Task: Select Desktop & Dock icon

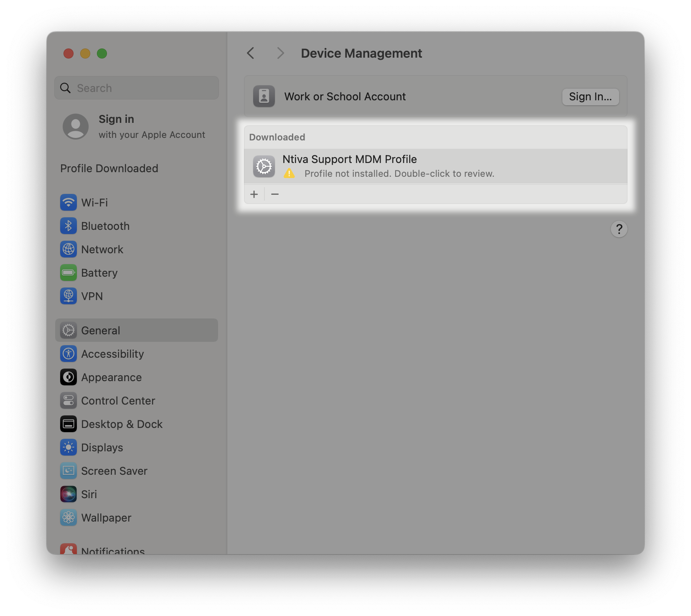Action: point(69,424)
